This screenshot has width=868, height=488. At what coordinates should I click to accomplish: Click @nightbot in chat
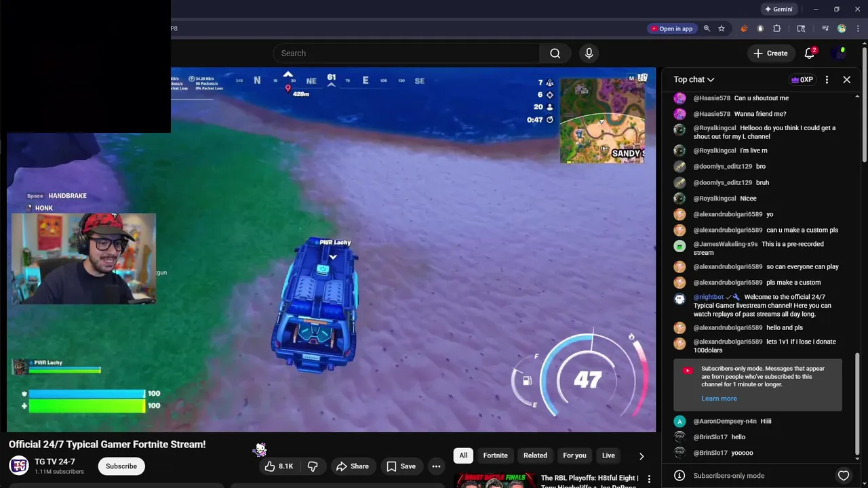[709, 297]
